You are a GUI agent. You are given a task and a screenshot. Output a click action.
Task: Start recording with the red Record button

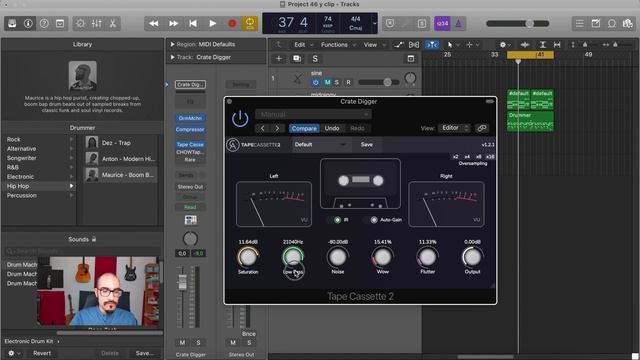[x=232, y=24]
